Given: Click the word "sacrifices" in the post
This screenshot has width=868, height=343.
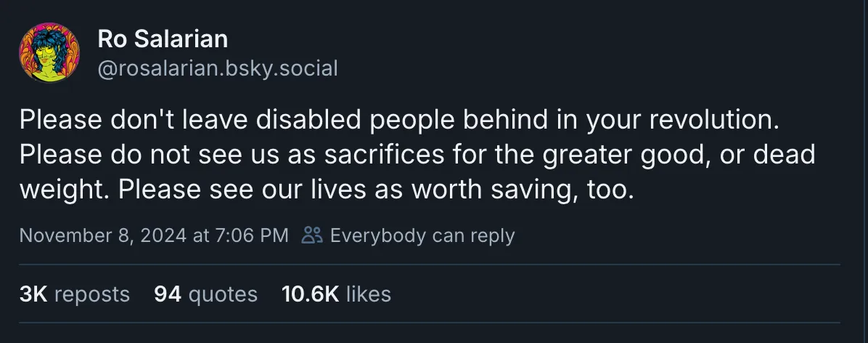Looking at the screenshot, I should pyautogui.click(x=369, y=155).
